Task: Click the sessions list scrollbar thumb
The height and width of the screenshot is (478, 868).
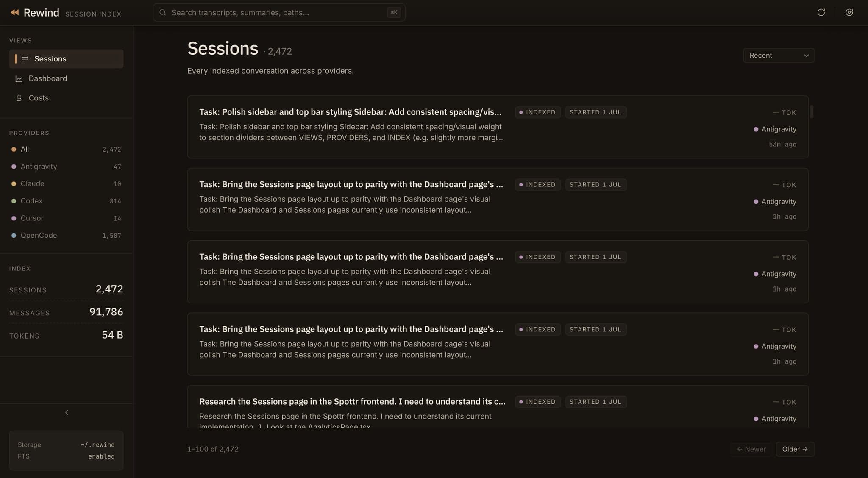Action: click(812, 112)
